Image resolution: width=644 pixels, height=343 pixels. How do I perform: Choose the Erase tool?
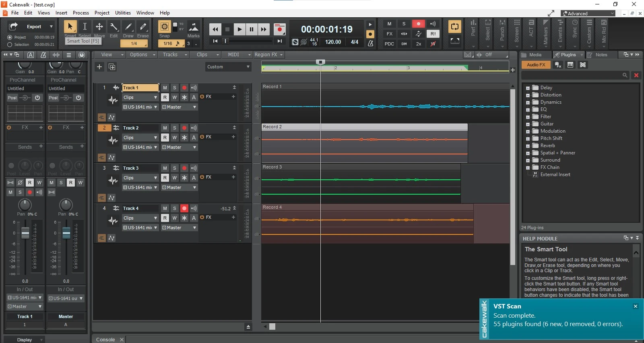click(x=143, y=27)
